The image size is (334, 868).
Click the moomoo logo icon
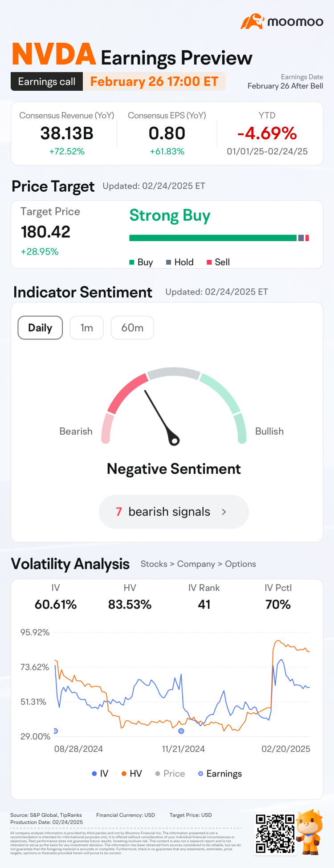point(253,21)
